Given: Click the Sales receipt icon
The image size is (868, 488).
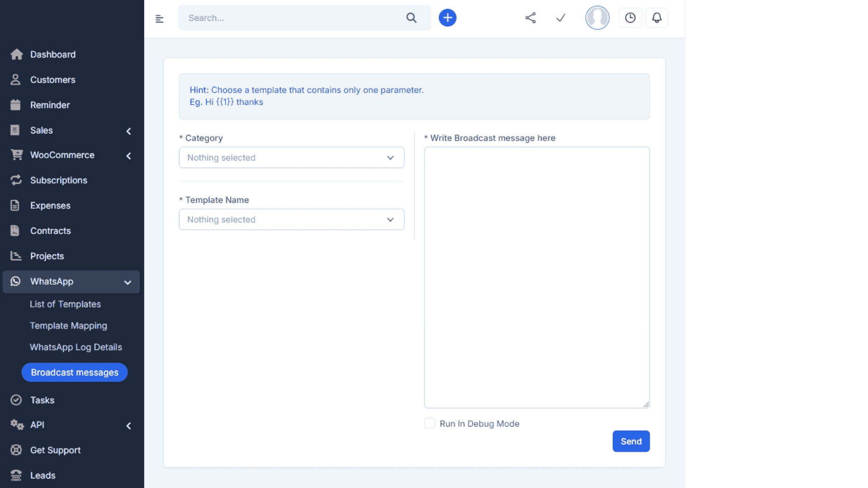Looking at the screenshot, I should point(15,130).
